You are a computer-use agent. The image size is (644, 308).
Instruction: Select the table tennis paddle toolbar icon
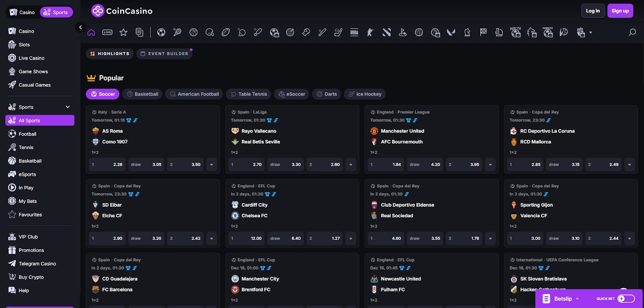coord(242,32)
